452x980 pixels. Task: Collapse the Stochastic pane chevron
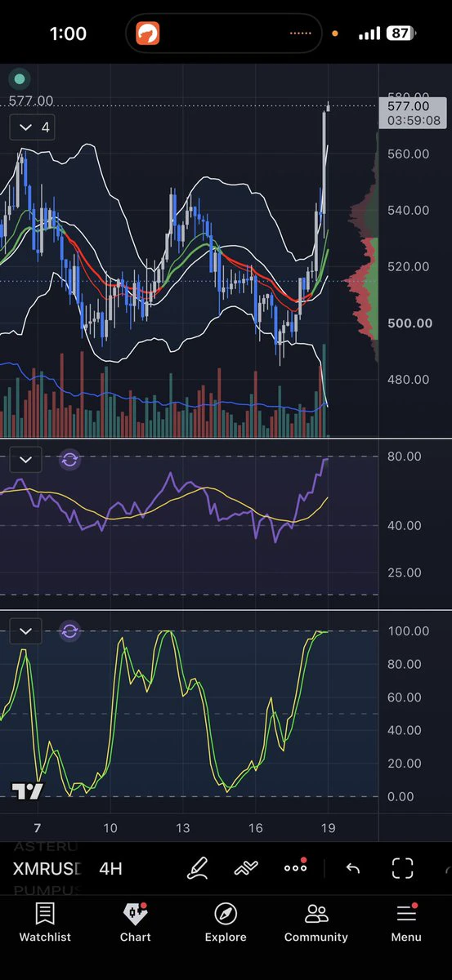[x=26, y=630]
